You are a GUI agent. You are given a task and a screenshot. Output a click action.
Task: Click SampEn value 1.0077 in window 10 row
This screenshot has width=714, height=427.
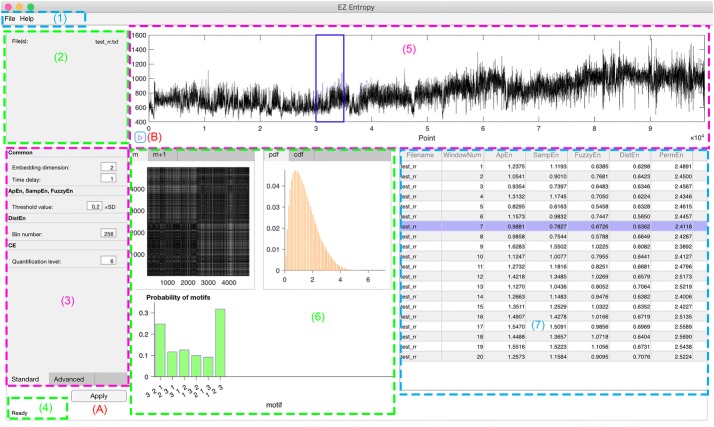point(546,256)
